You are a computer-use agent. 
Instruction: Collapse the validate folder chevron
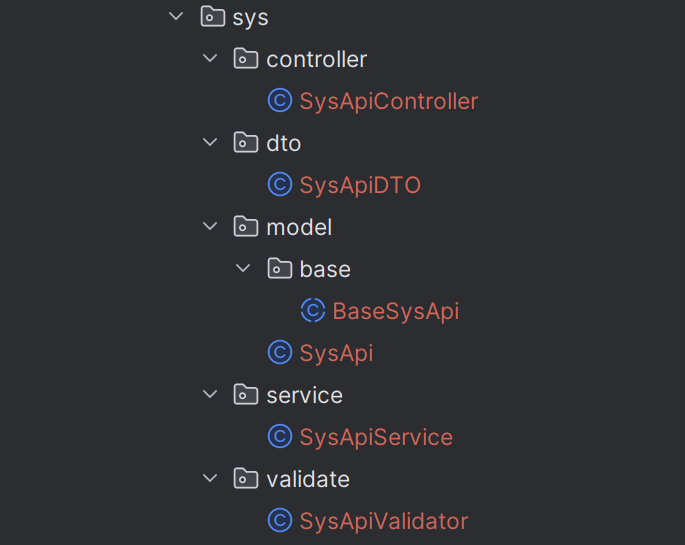pyautogui.click(x=210, y=479)
